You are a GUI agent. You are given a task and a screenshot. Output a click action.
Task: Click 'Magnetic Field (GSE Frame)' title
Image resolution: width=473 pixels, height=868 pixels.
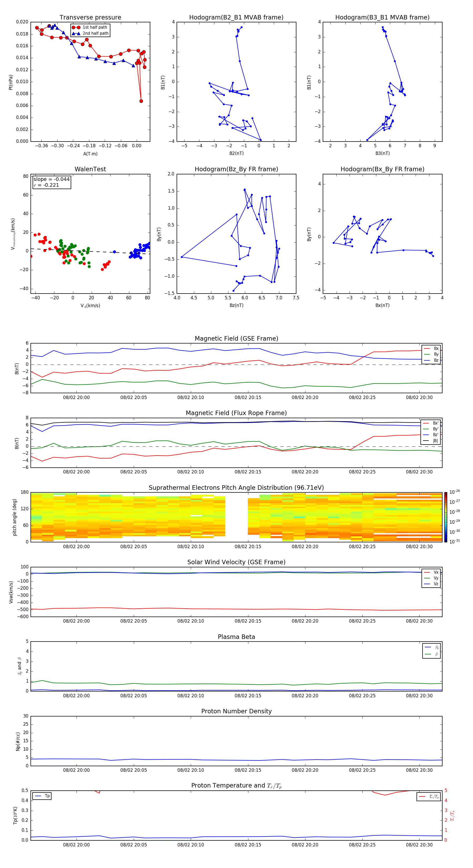236,339
